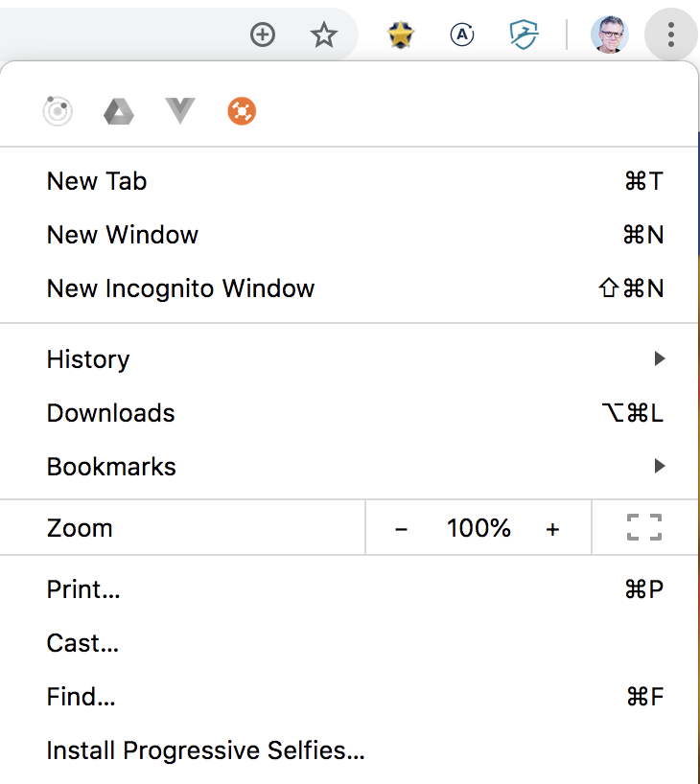Open a New Incognito Window

pyautogui.click(x=180, y=288)
